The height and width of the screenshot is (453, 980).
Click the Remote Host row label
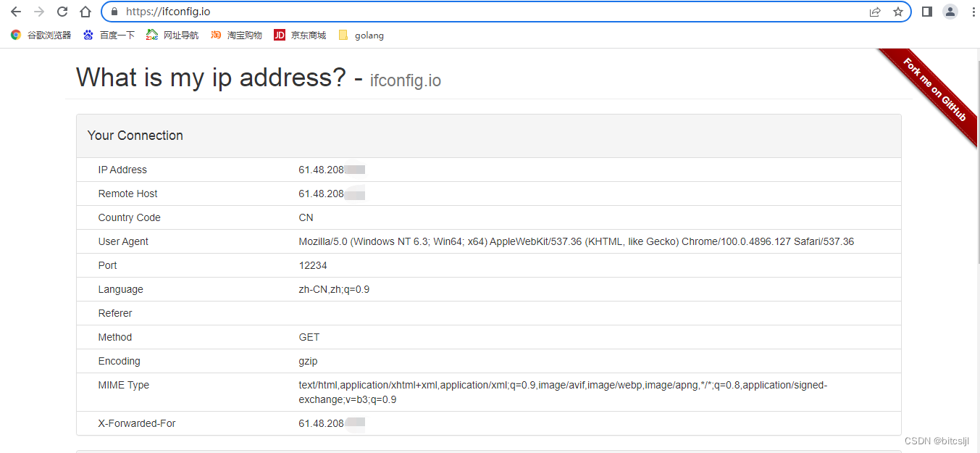(127, 194)
